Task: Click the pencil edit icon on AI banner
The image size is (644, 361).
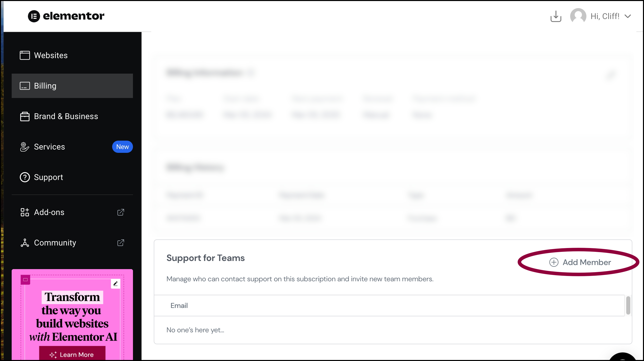Action: tap(115, 284)
